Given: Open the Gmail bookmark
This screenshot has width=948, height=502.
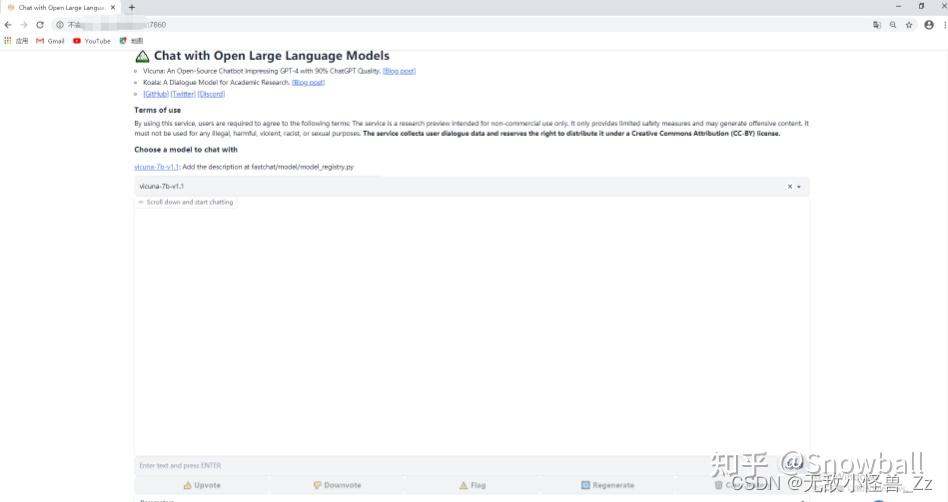Looking at the screenshot, I should coord(50,41).
